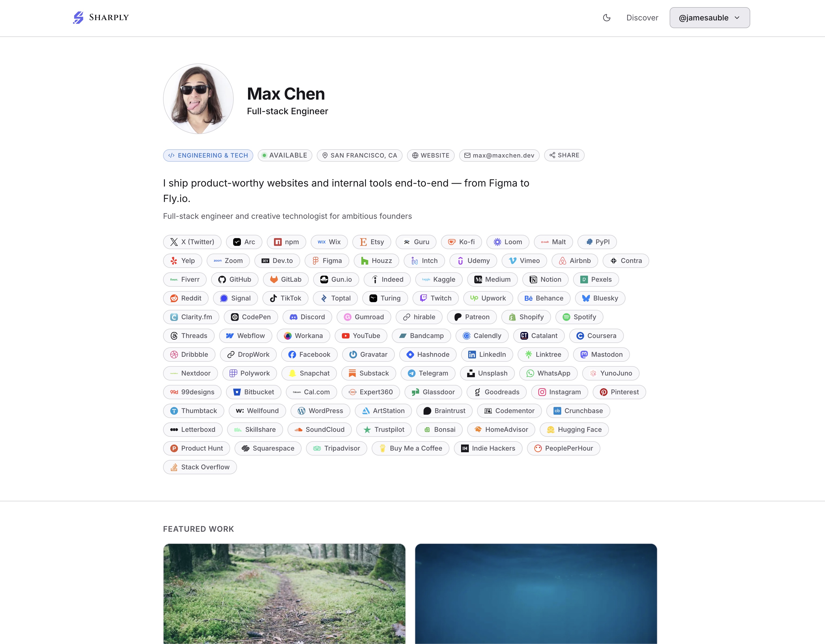Toggle dark mode with the moon icon
The image size is (825, 644).
point(606,18)
